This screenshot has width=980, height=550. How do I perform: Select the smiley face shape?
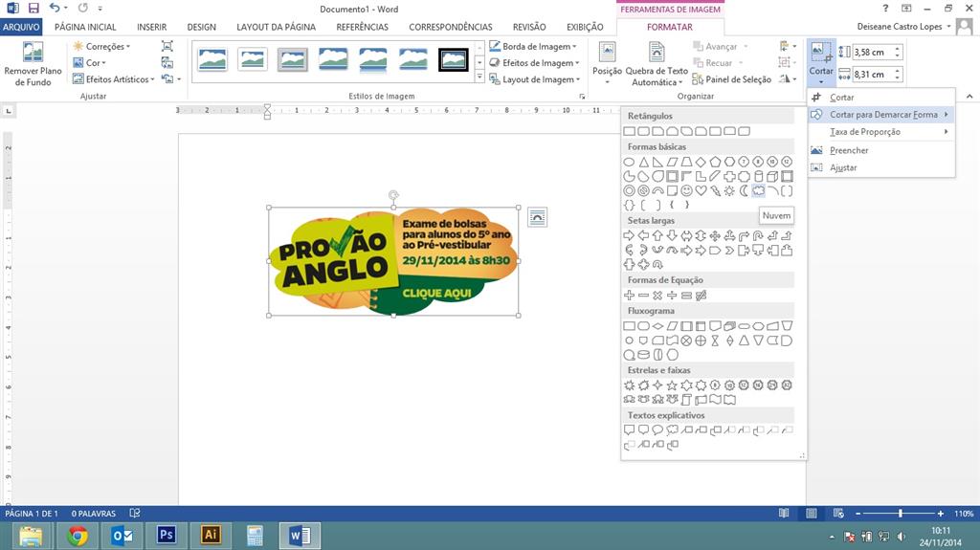pyautogui.click(x=686, y=190)
